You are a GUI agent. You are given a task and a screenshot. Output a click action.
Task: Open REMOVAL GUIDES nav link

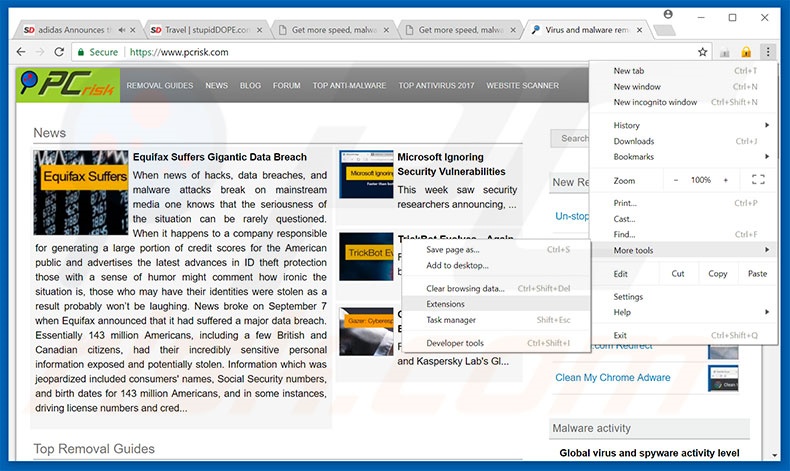pyautogui.click(x=160, y=86)
